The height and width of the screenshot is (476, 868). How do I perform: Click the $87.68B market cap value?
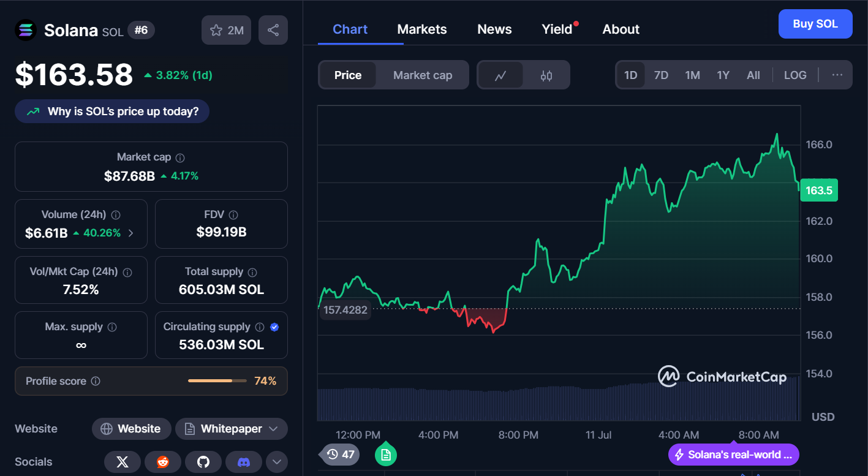pyautogui.click(x=129, y=176)
